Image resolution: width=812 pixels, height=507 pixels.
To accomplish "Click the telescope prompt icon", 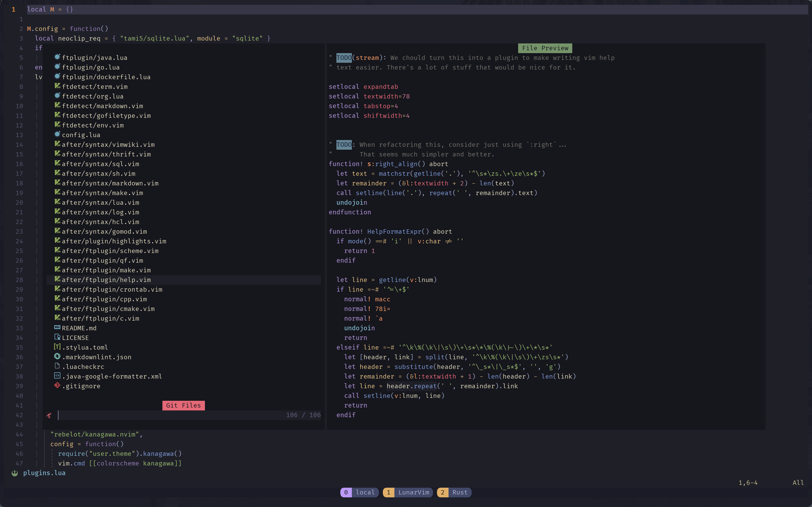I will pos(49,415).
